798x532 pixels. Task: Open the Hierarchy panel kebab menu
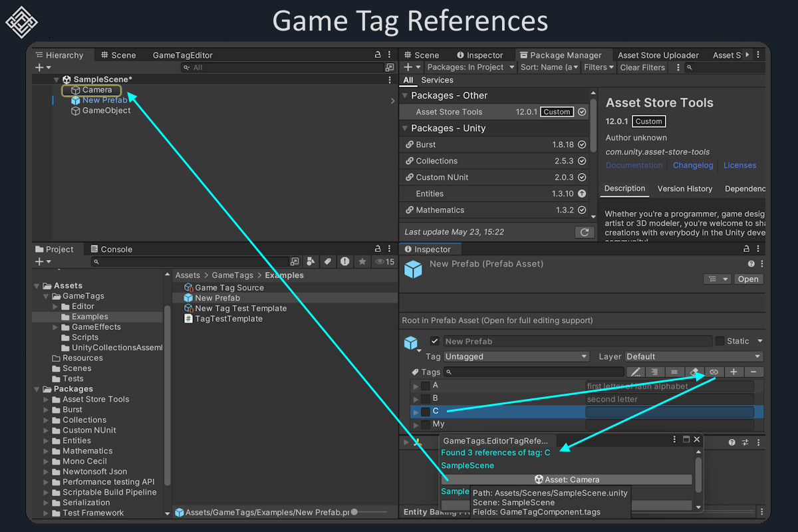pyautogui.click(x=390, y=55)
